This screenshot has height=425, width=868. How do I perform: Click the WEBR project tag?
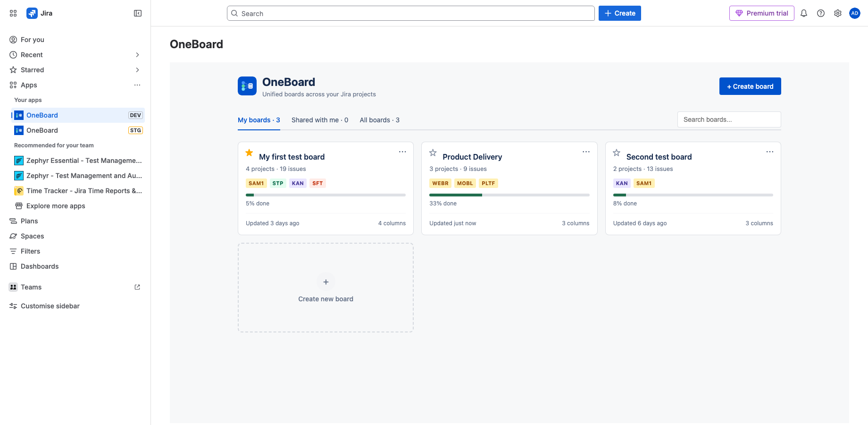tap(441, 183)
